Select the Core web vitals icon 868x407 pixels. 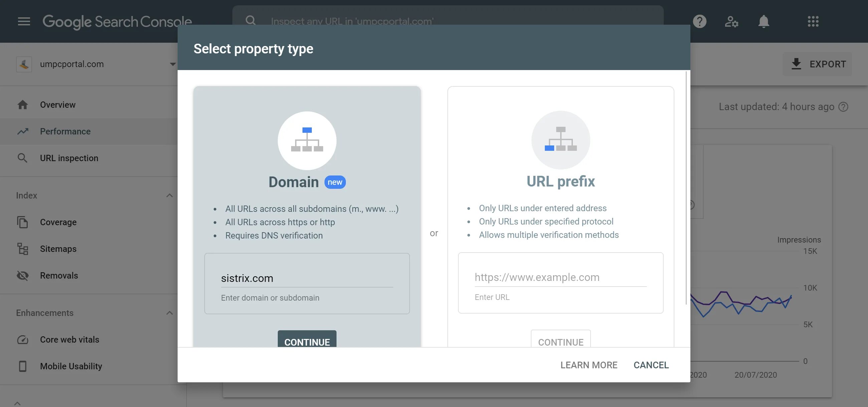click(x=22, y=340)
